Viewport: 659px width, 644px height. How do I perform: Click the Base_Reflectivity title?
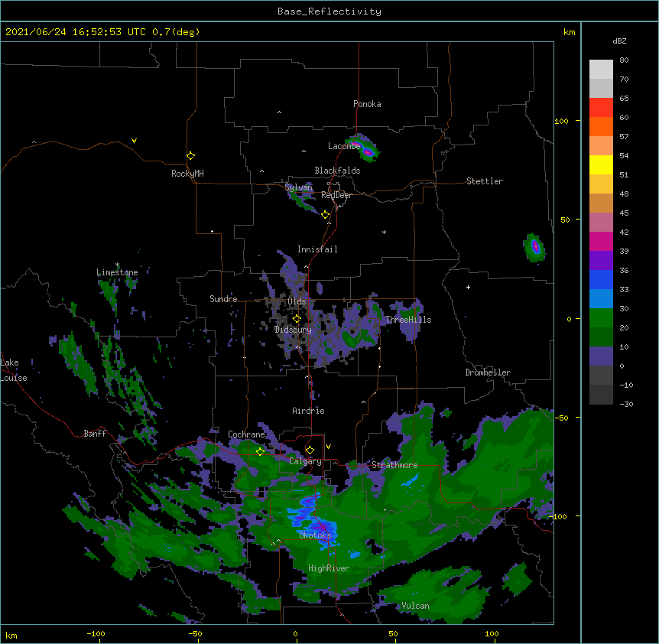click(329, 11)
